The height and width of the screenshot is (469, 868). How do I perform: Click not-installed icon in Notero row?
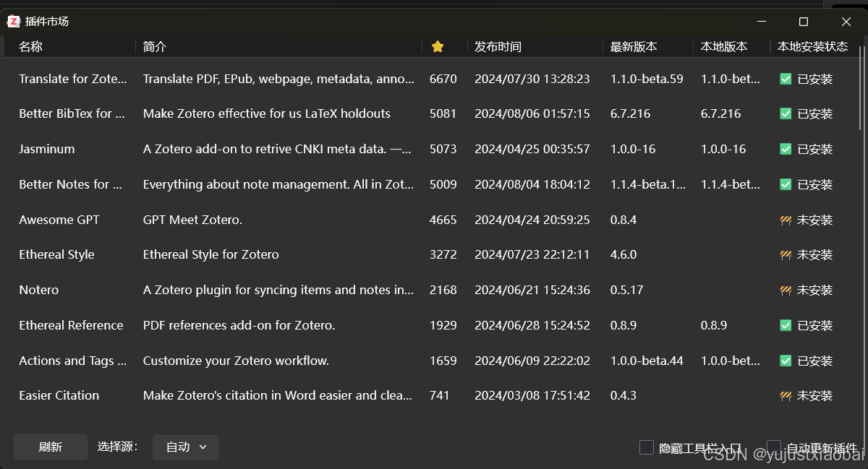[x=786, y=290]
